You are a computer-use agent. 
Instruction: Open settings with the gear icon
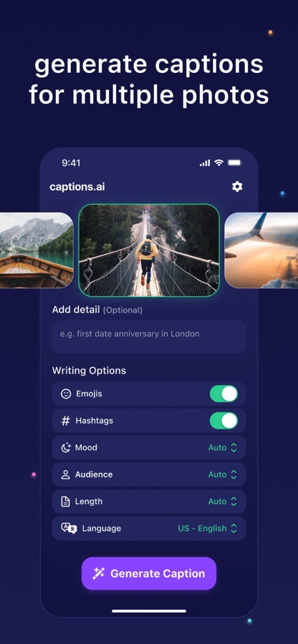[237, 187]
